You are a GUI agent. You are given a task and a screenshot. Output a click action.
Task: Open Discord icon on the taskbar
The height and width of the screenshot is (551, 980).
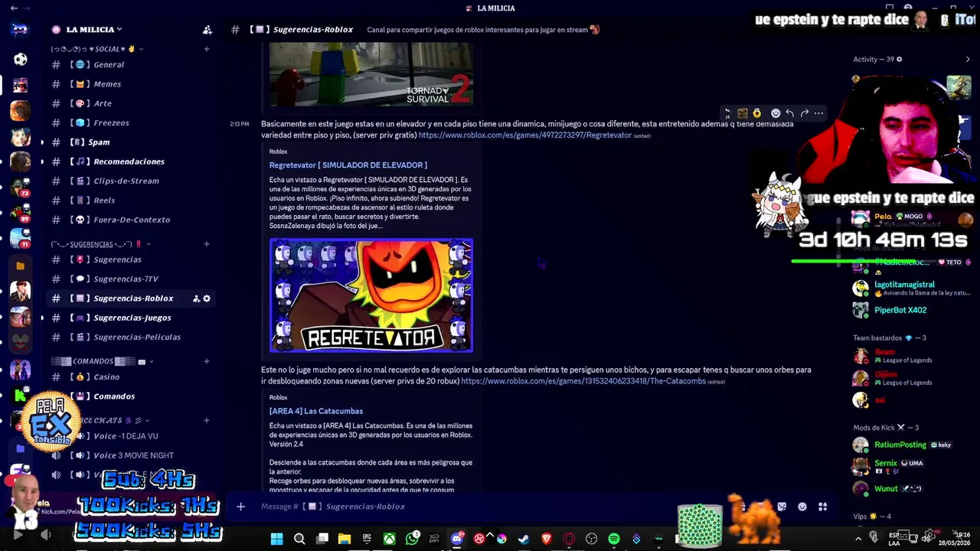pyautogui.click(x=457, y=539)
